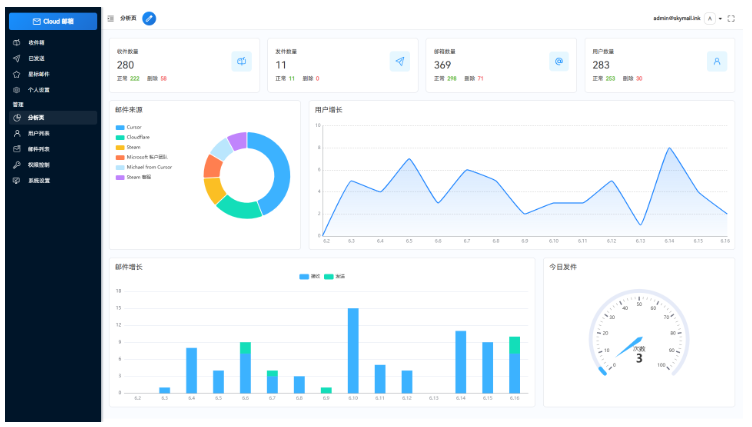The width and height of the screenshot is (752, 427).
Task: Toggle Cloudflare legend entry
Action: point(133,137)
